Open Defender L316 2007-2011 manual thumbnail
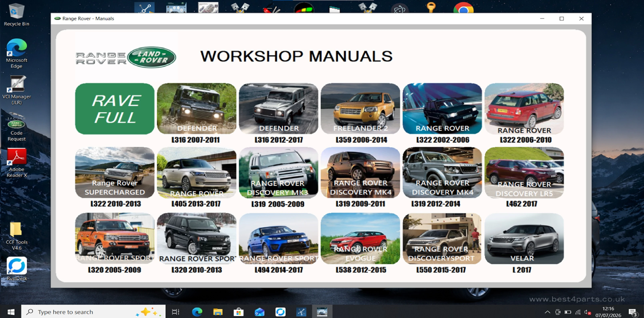 point(197,109)
